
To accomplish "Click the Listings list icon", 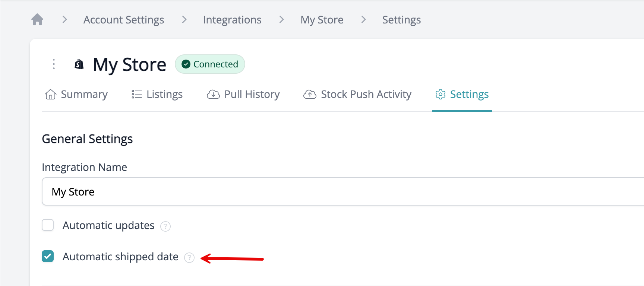I will [x=137, y=94].
